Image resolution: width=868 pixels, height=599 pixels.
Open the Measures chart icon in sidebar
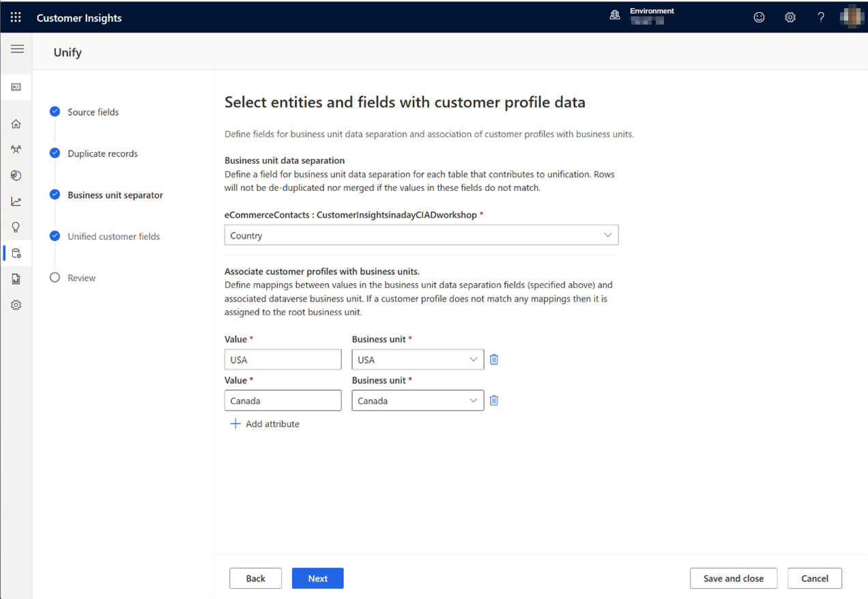click(16, 201)
